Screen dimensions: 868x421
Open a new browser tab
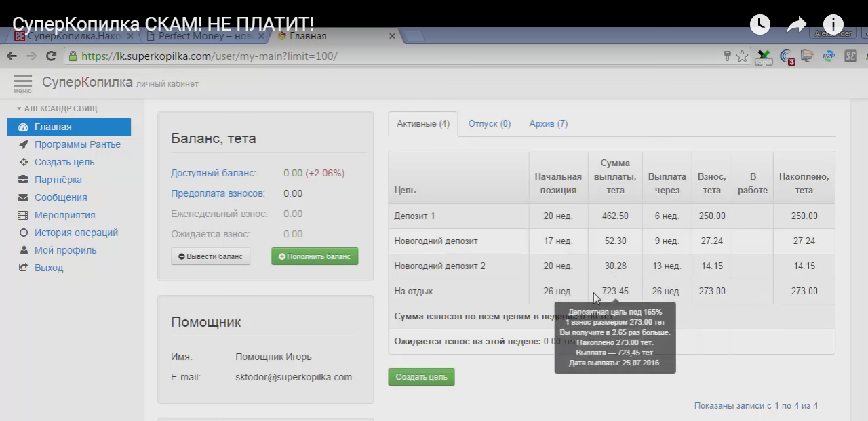click(414, 37)
